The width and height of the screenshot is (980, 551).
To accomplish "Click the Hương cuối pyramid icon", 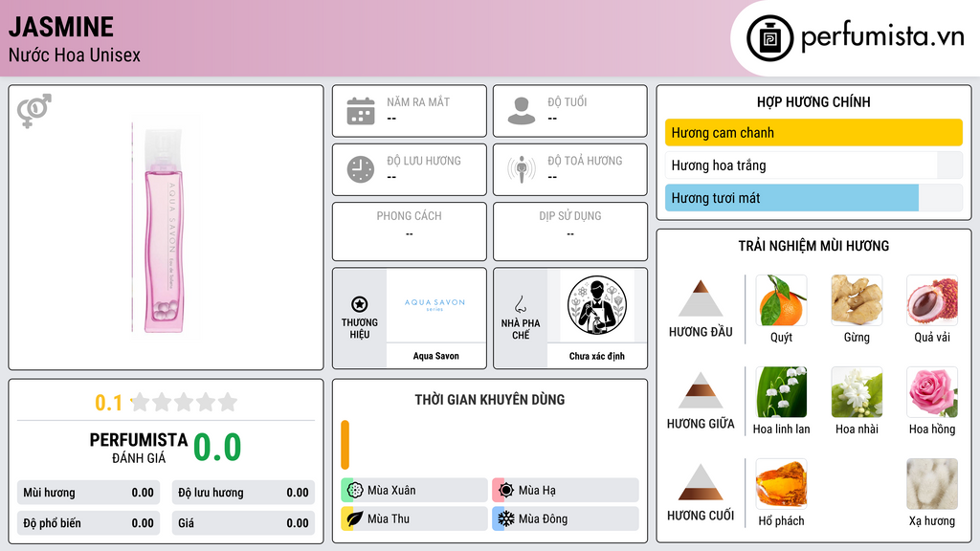I will coord(701,482).
